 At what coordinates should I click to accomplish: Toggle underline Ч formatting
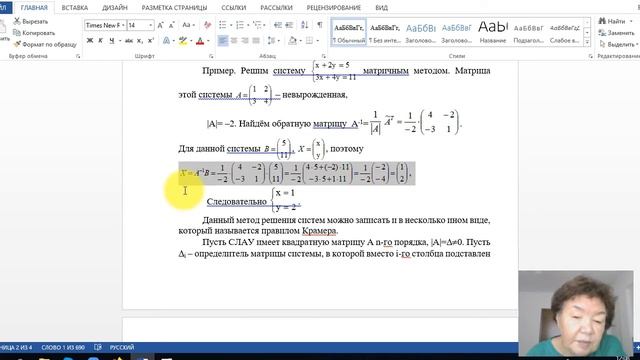pyautogui.click(x=111, y=40)
